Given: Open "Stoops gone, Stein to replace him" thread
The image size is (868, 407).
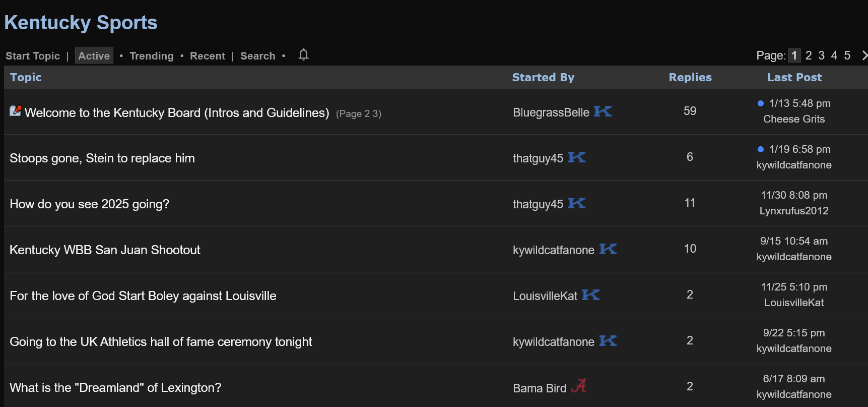Looking at the screenshot, I should pos(102,158).
